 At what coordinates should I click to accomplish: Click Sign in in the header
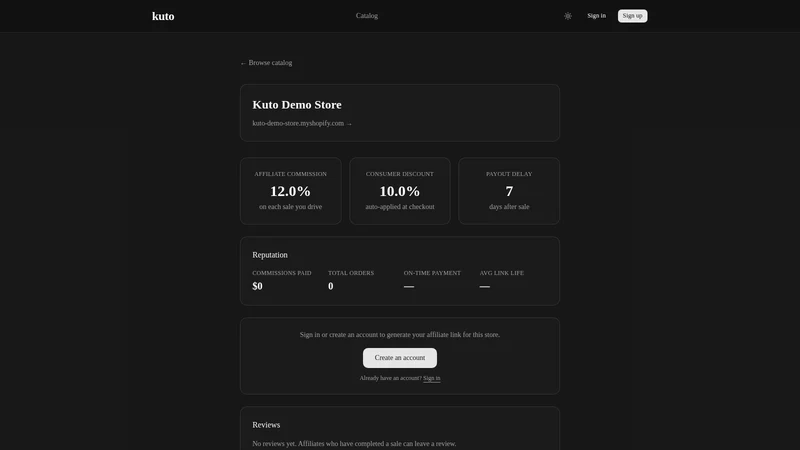[x=596, y=16]
